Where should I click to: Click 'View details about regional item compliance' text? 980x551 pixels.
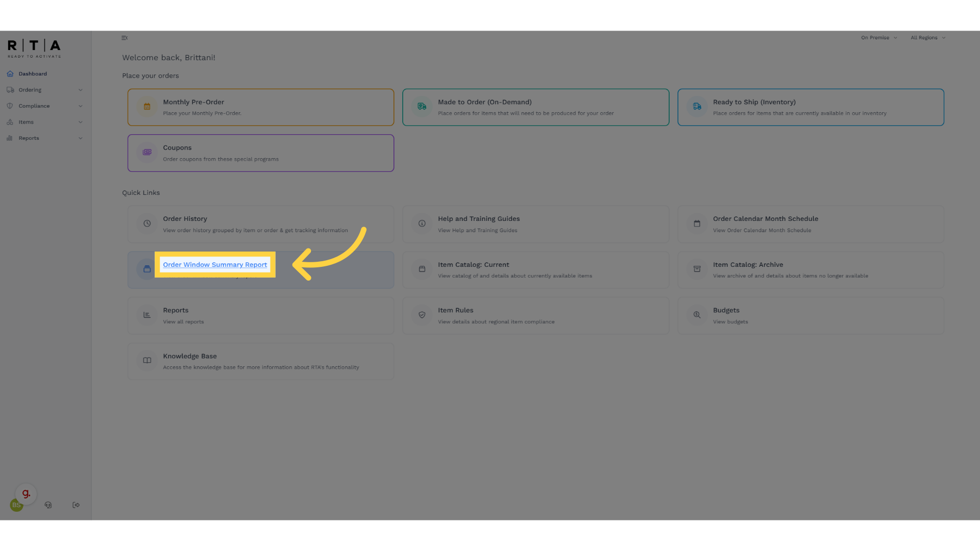pos(496,322)
